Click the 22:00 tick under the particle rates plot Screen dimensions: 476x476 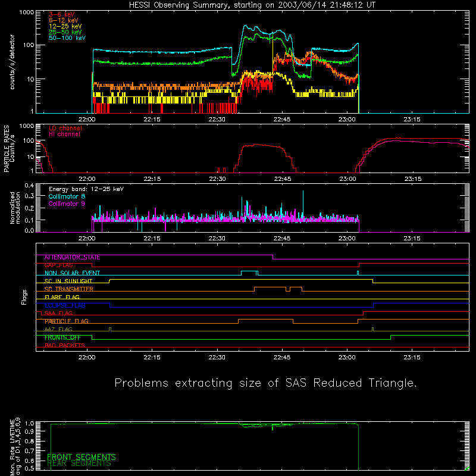pos(87,179)
